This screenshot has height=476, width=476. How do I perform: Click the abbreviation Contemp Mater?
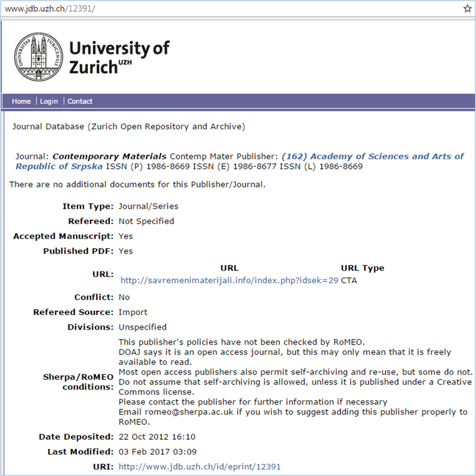point(202,156)
